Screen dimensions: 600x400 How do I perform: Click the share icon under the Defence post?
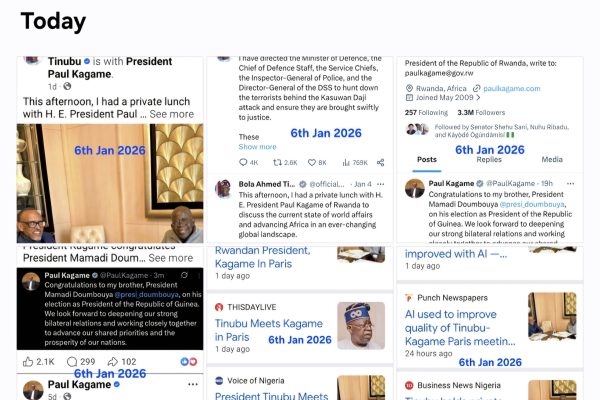pos(380,162)
